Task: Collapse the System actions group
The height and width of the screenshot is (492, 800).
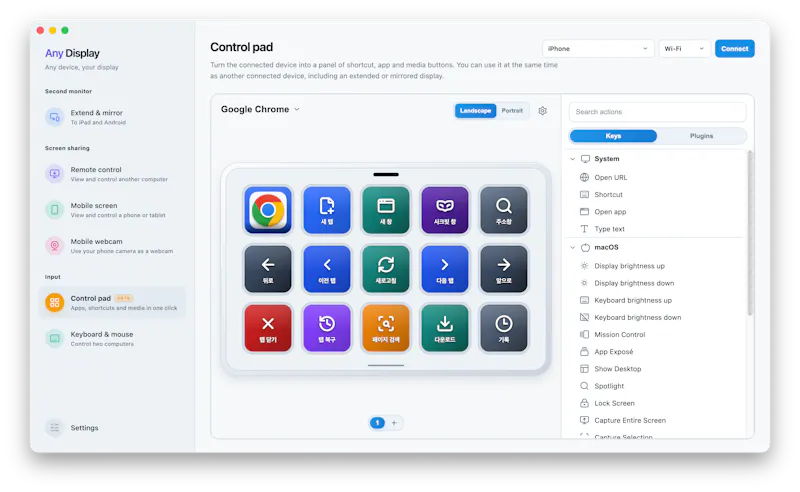Action: click(572, 159)
